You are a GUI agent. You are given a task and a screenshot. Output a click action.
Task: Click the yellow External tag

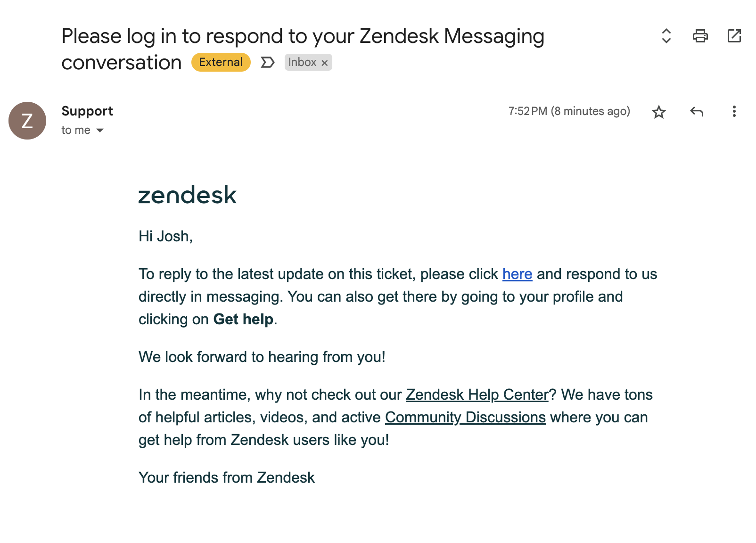click(x=221, y=62)
